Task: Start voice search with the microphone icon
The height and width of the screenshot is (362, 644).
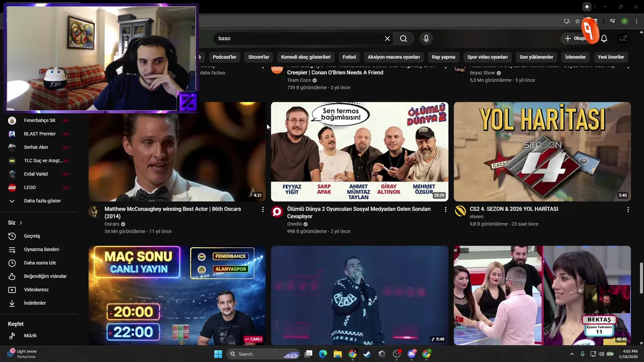Action: 426,38
